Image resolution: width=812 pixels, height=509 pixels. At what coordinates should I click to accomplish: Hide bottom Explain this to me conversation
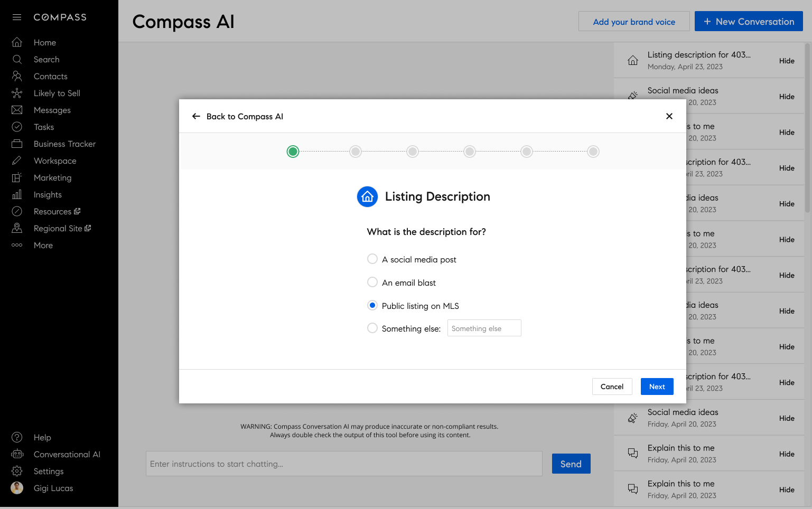click(x=787, y=489)
